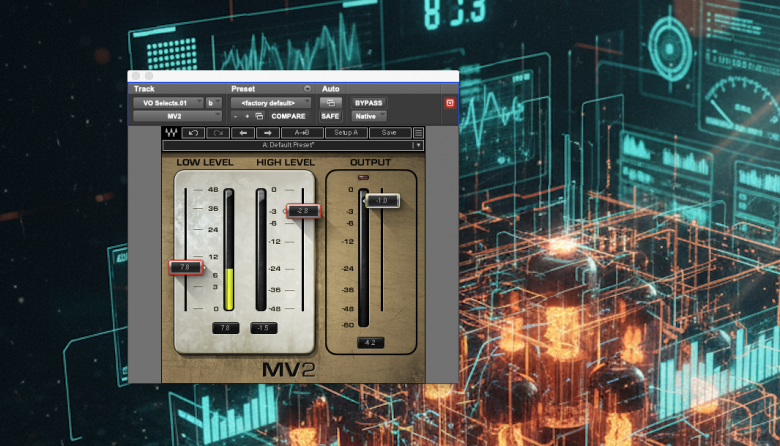Viewport: 780px width, 446px height.
Task: Click the High Level meter bar
Action: [x=261, y=250]
